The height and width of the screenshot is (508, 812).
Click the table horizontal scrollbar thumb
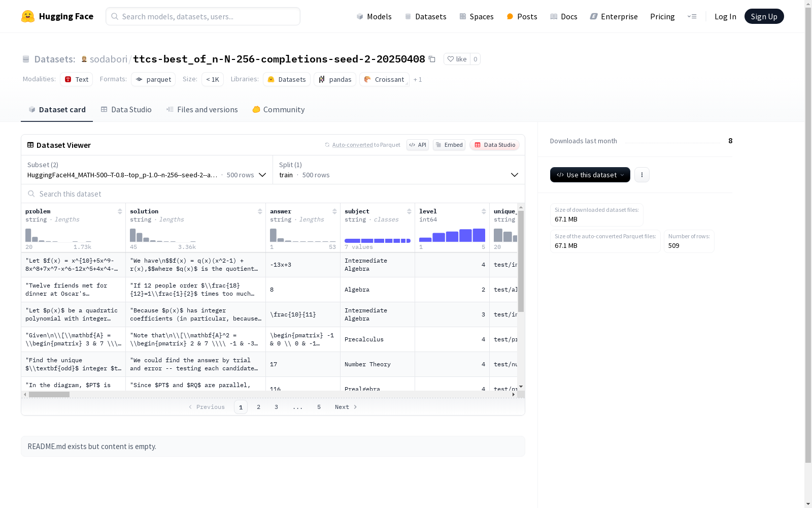click(x=49, y=394)
